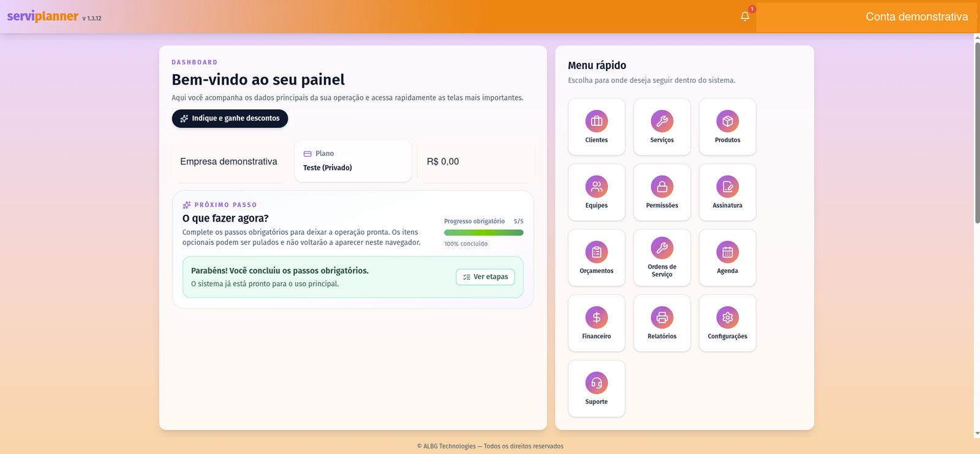980x454 pixels.
Task: Open the Agenda calendar icon
Action: (728, 252)
